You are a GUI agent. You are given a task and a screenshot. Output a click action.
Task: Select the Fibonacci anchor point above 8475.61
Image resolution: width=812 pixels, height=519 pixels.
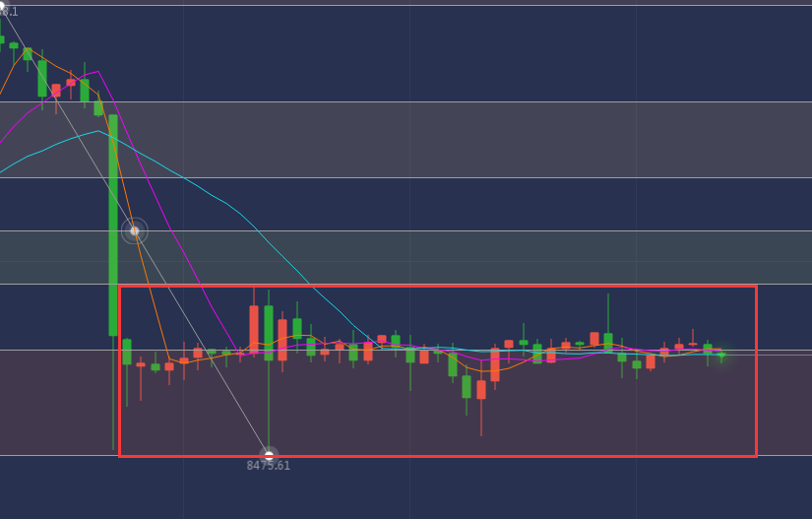269,455
